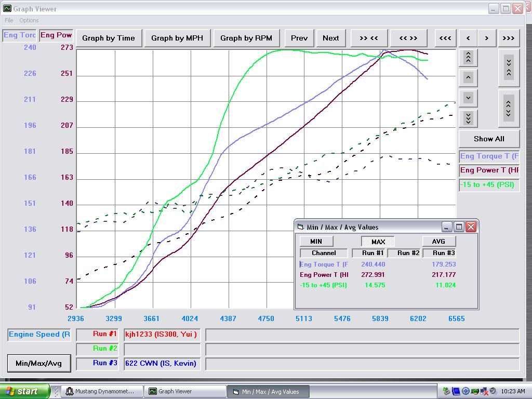Viewport: 532px width, 399px height.
Task: Click the 217.177 power value
Action: 444,275
